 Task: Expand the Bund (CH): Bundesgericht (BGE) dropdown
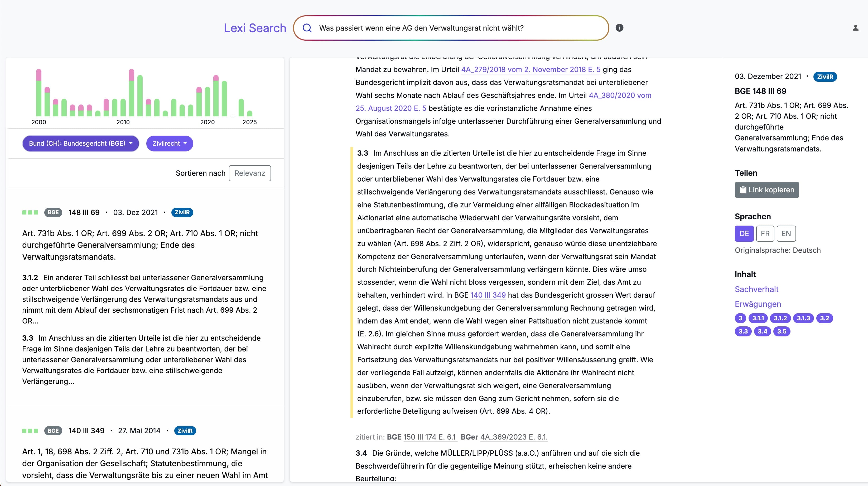click(80, 143)
